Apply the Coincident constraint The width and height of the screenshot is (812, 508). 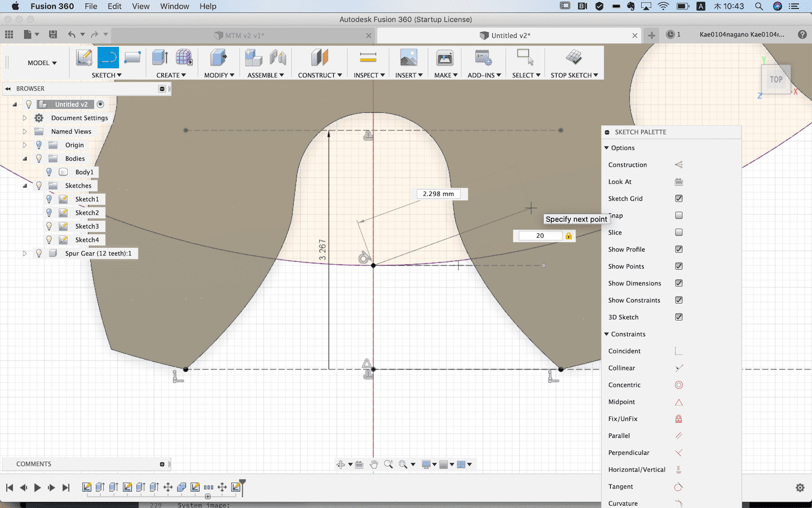coord(678,351)
